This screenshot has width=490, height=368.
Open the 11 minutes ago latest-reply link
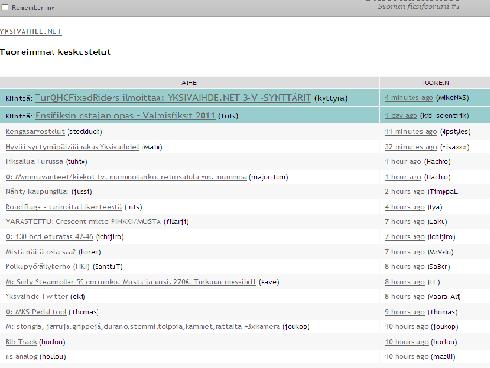(411, 132)
